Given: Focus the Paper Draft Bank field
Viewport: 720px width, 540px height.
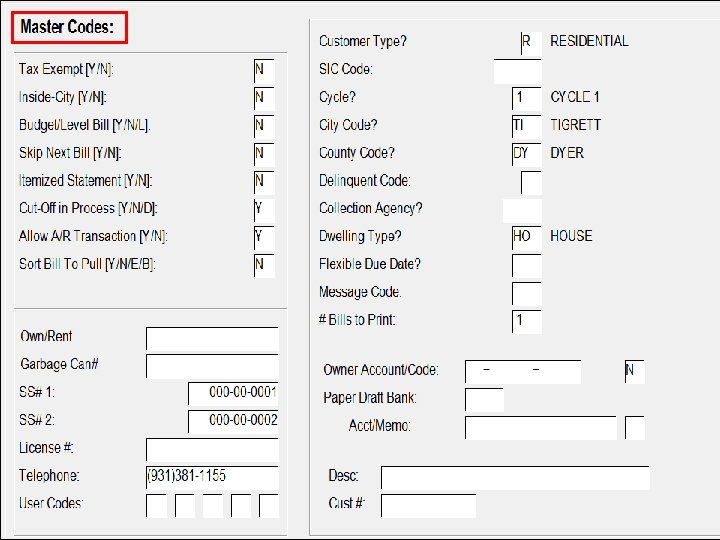Looking at the screenshot, I should [485, 400].
